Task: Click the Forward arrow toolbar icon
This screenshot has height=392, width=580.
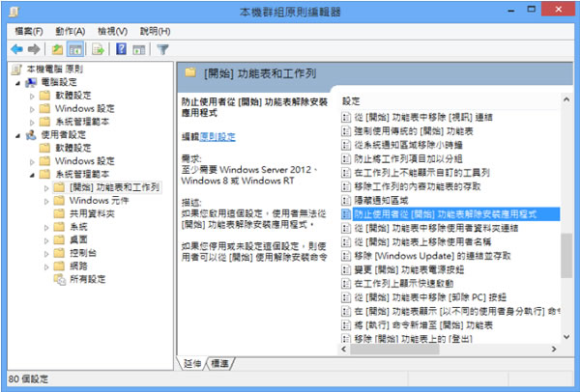Action: pyautogui.click(x=34, y=49)
